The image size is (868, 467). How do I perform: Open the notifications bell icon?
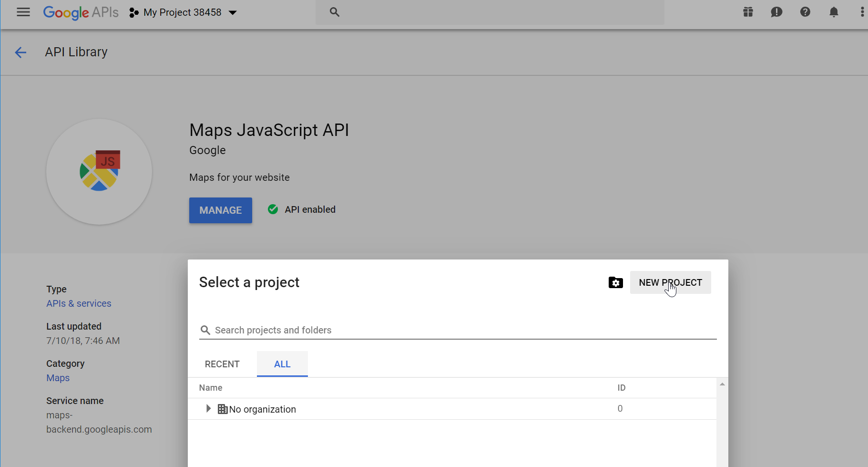coord(834,12)
